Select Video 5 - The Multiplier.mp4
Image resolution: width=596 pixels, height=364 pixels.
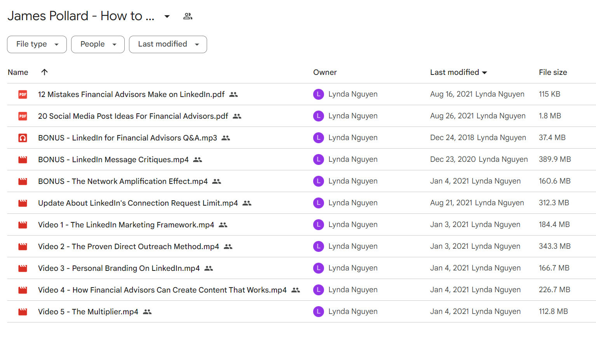88,312
